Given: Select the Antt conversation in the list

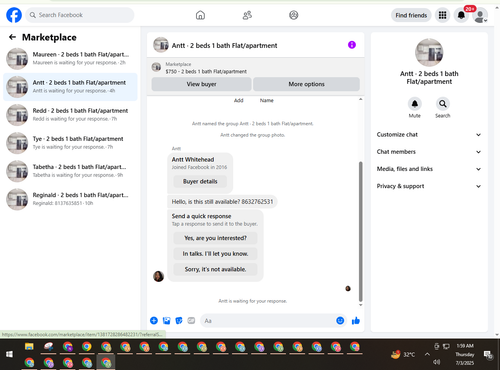Looking at the screenshot, I should click(x=70, y=87).
